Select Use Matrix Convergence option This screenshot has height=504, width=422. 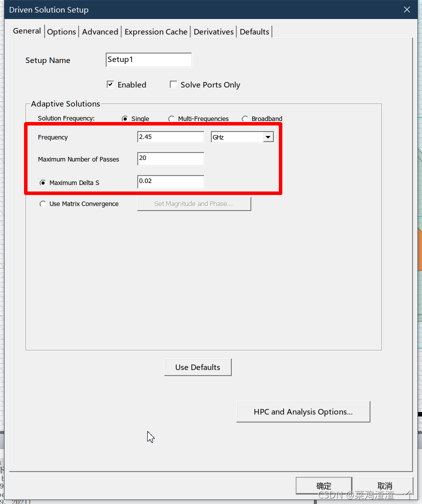pyautogui.click(x=43, y=204)
